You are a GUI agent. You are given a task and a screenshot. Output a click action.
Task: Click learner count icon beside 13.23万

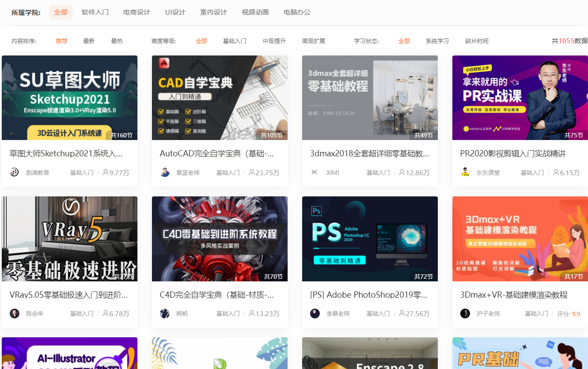pos(251,314)
